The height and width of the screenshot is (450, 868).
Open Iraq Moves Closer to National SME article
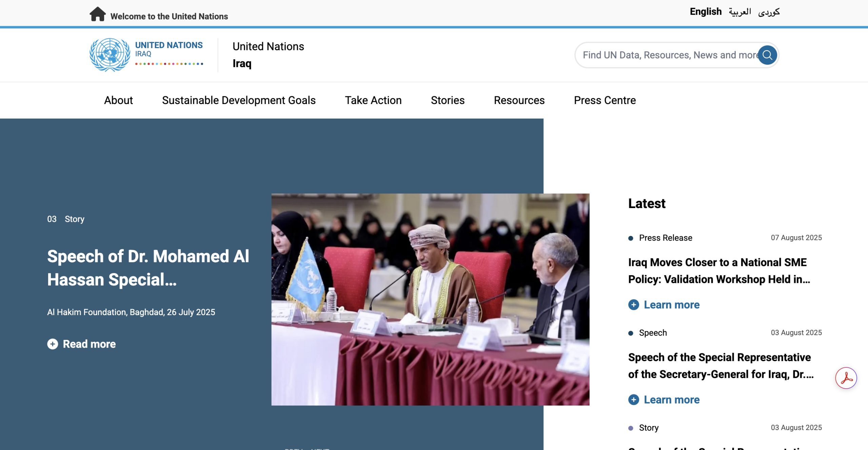719,271
